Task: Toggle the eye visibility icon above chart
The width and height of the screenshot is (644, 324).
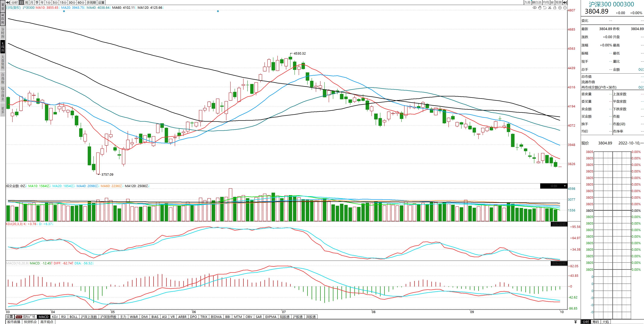Action: [534, 8]
